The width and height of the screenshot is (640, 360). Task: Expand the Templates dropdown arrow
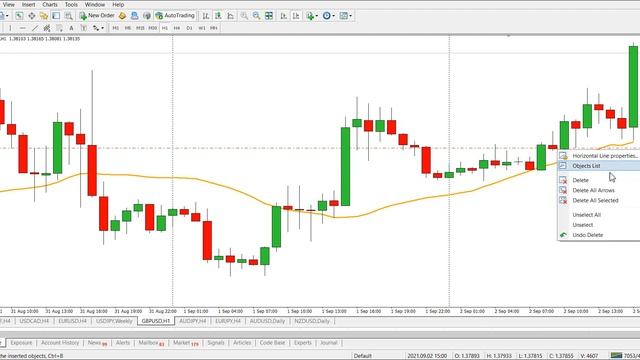point(351,16)
